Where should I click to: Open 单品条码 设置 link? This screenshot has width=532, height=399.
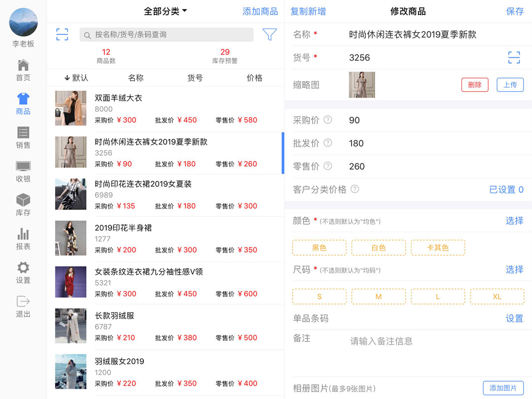[514, 319]
